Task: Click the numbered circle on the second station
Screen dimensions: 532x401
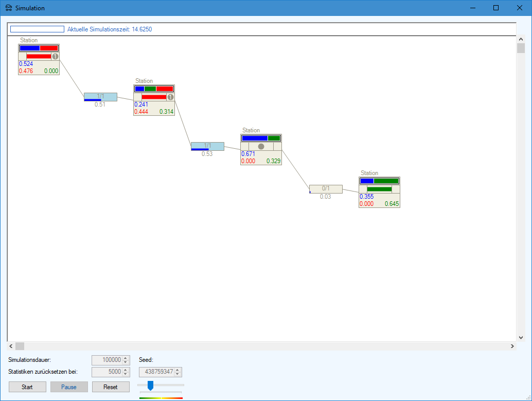Action: point(170,97)
